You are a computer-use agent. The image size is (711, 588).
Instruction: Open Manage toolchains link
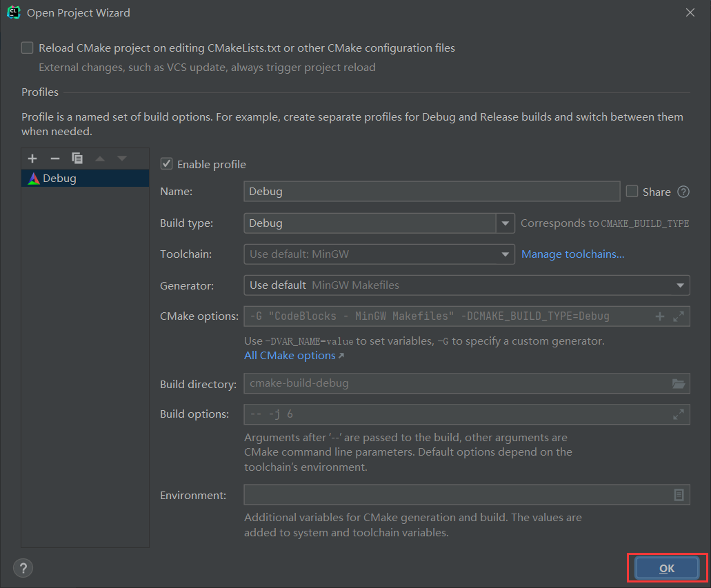coord(572,254)
